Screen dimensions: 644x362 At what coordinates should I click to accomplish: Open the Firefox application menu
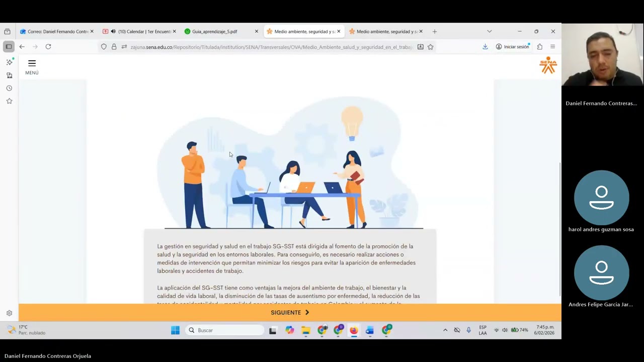(552, 46)
